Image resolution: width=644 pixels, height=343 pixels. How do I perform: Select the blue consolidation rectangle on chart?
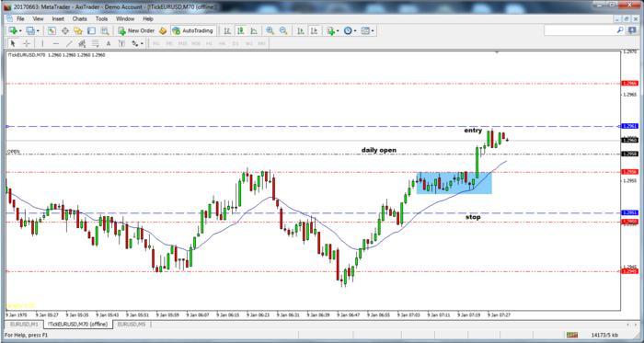(x=454, y=183)
